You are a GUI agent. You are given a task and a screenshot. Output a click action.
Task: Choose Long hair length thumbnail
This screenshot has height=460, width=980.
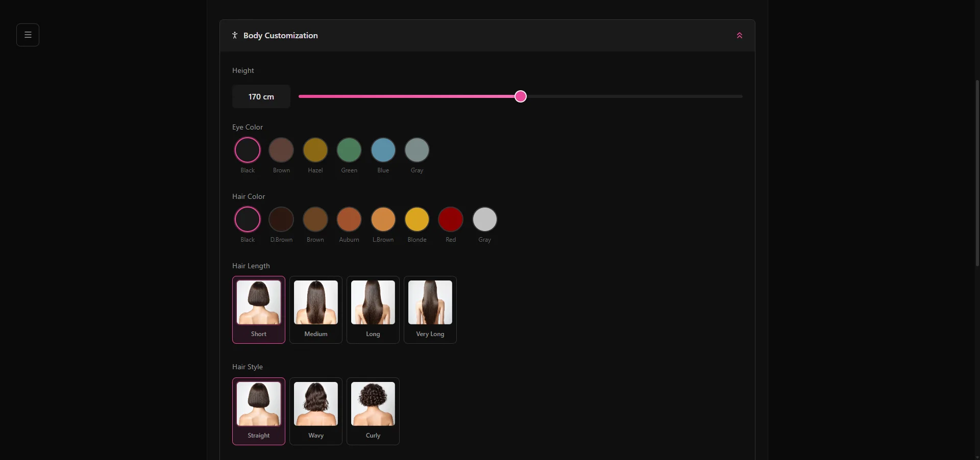coord(373,310)
